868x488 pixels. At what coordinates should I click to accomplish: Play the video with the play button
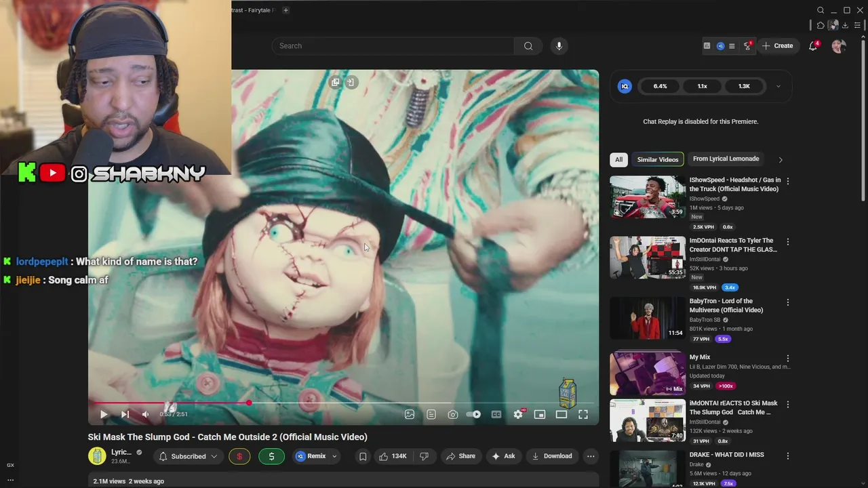click(x=104, y=414)
